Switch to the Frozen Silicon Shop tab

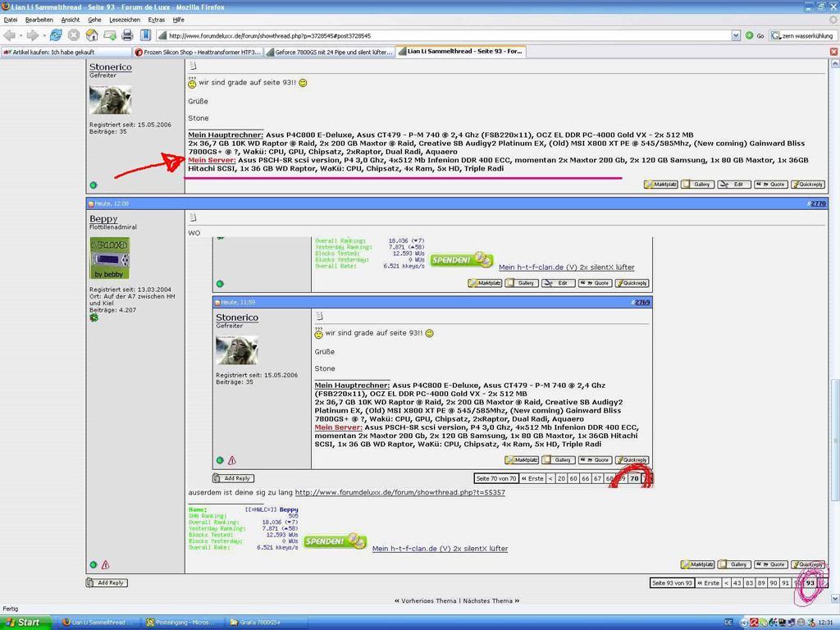tap(198, 52)
